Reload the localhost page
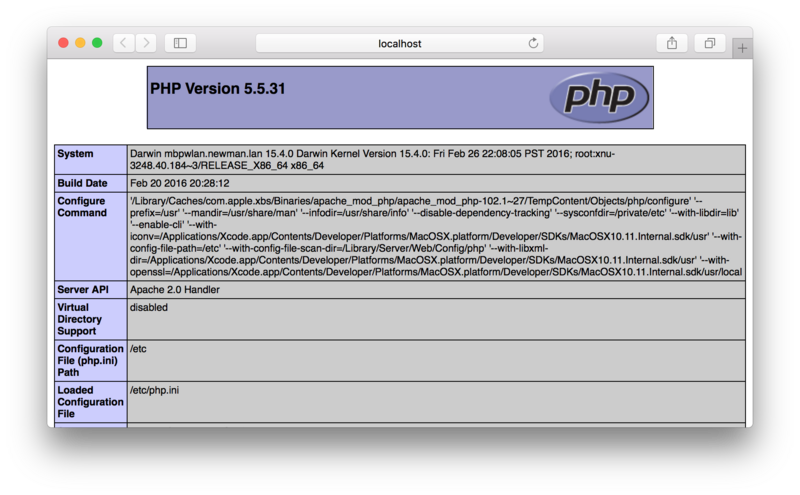 tap(533, 43)
